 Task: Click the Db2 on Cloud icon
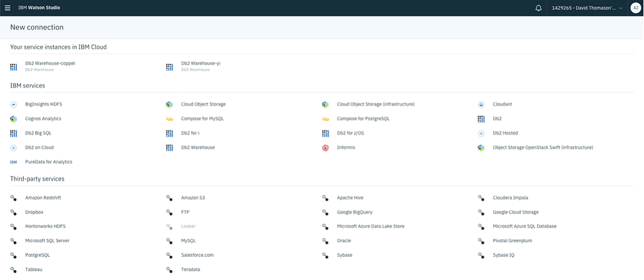click(x=14, y=148)
